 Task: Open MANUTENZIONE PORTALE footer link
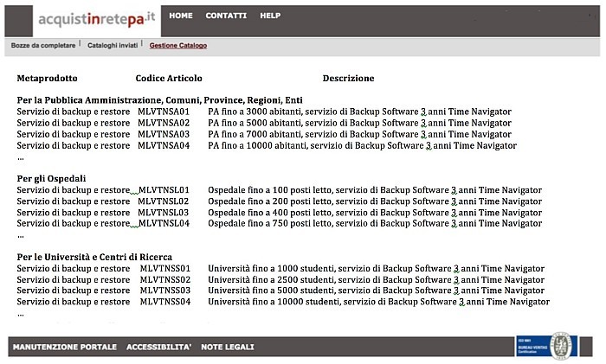point(65,347)
